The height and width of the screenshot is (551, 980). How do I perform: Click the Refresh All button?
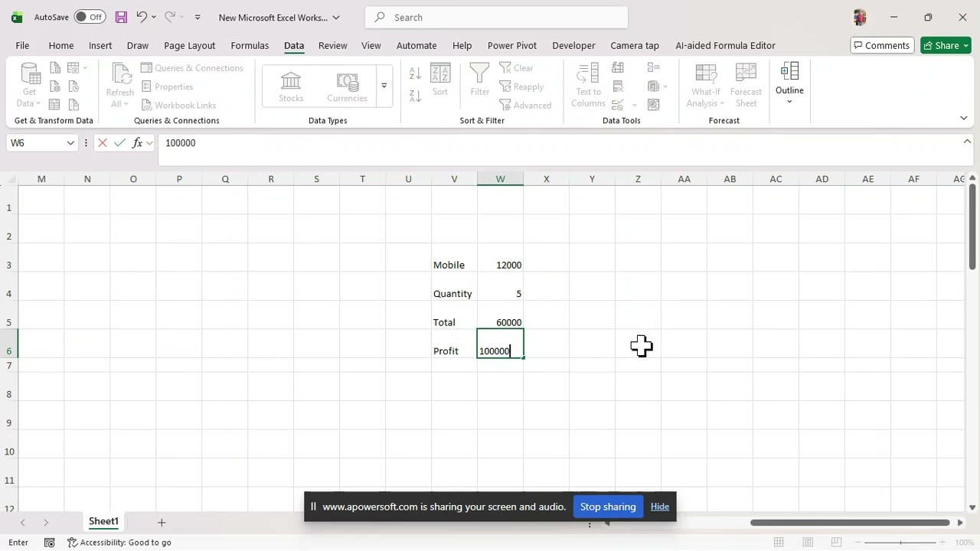click(120, 86)
